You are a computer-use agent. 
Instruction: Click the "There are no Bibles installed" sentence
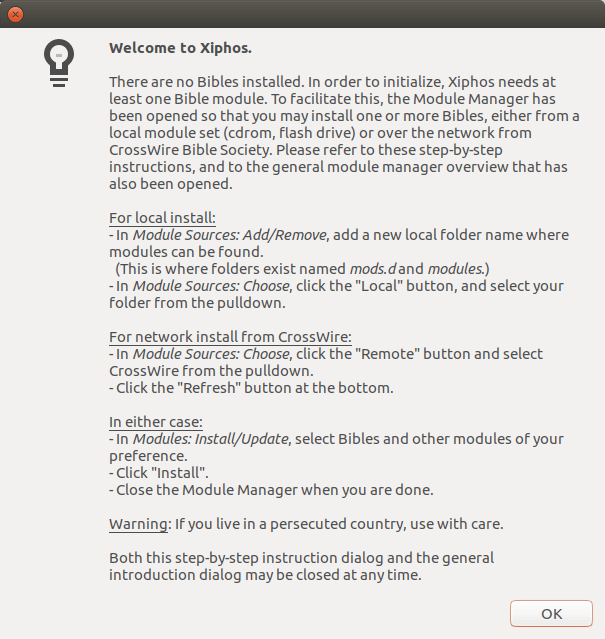click(x=207, y=82)
